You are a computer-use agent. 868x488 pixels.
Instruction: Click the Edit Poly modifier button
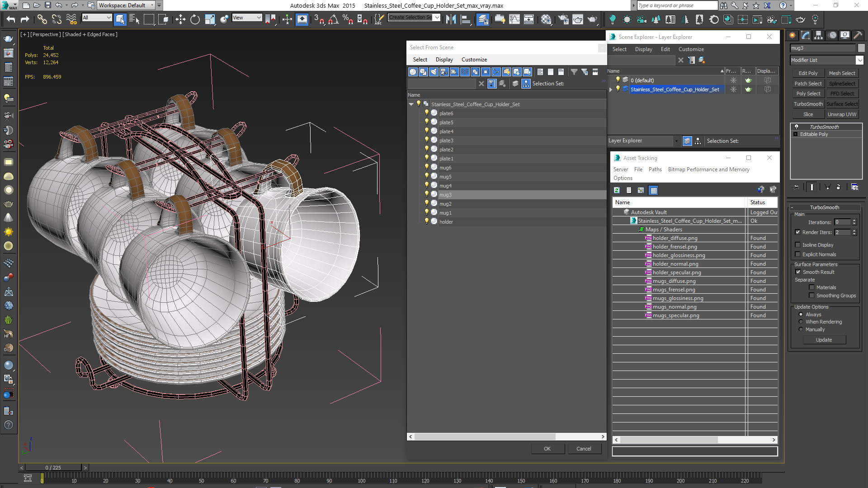pos(808,73)
